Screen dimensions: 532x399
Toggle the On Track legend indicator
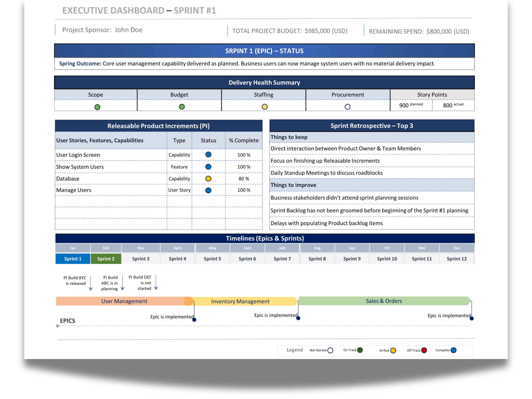click(x=360, y=350)
